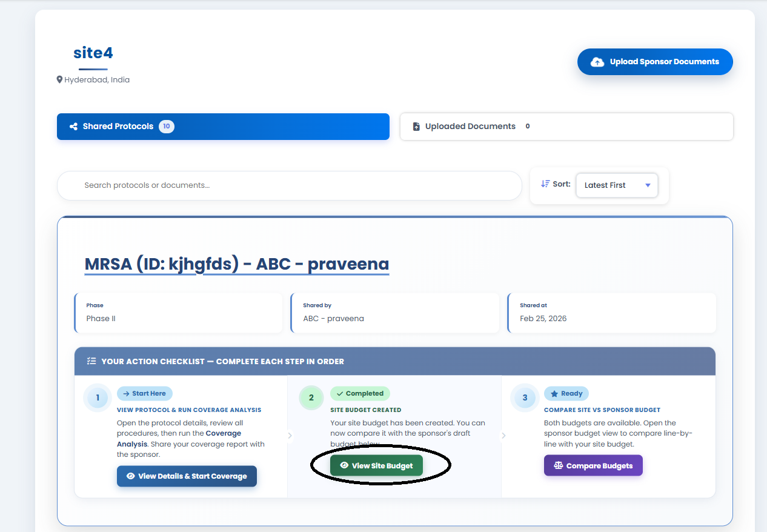Click the Compare Budgets button
767x532 pixels.
[x=593, y=465]
